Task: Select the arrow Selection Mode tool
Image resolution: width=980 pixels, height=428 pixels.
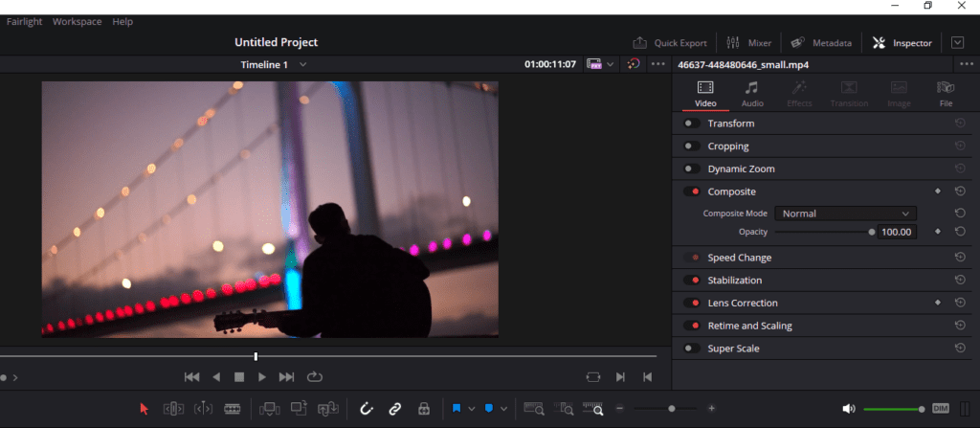Action: tap(145, 409)
